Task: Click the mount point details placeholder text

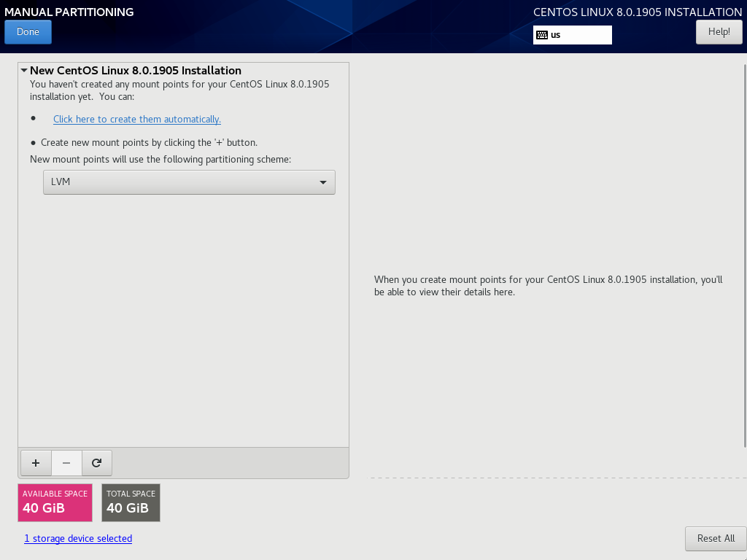Action: (x=548, y=286)
